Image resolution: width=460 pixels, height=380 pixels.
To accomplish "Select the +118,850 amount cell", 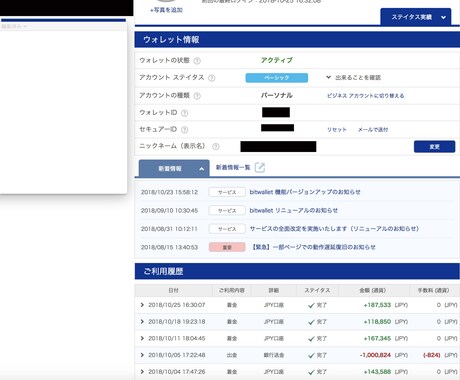I will [377, 322].
